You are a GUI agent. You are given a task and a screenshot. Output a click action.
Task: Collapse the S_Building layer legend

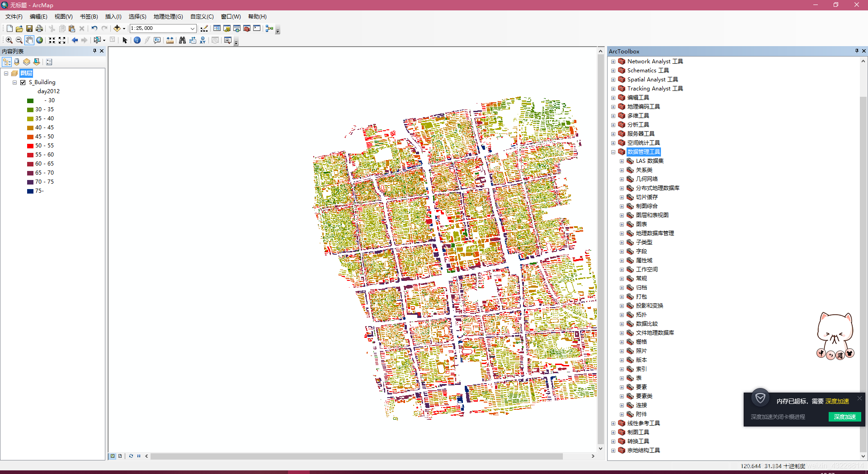tap(14, 82)
